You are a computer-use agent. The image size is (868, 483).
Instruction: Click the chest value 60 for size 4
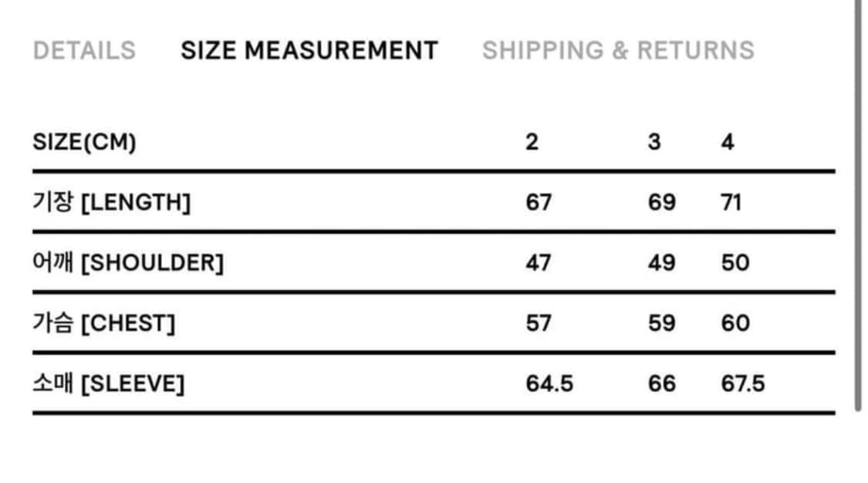(735, 323)
